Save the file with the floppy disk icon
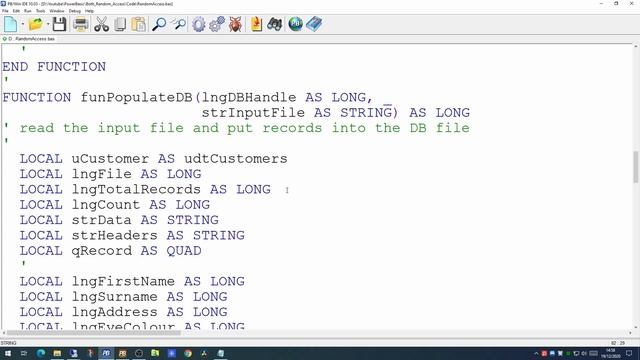This screenshot has width=640, height=360. (59, 24)
